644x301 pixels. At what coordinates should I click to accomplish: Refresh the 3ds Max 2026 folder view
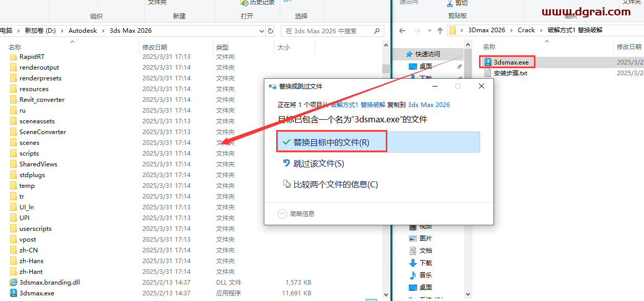tap(271, 31)
